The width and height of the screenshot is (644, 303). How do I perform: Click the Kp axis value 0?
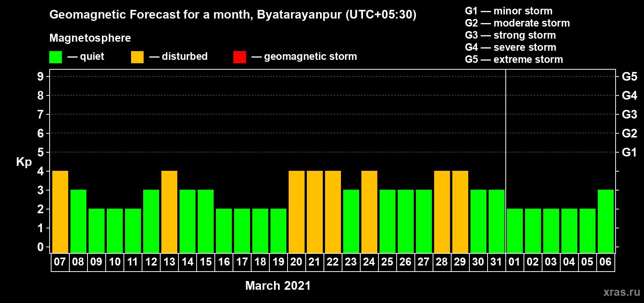[41, 247]
